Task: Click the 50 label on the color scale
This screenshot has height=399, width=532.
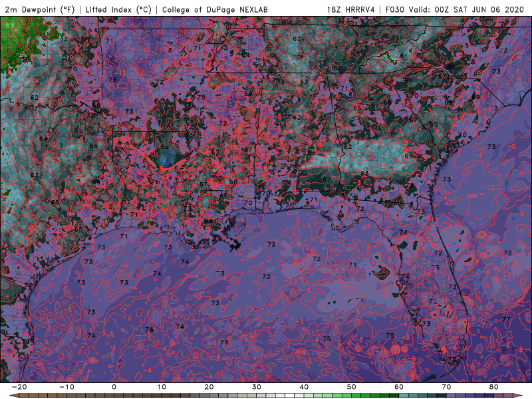Action: click(352, 387)
